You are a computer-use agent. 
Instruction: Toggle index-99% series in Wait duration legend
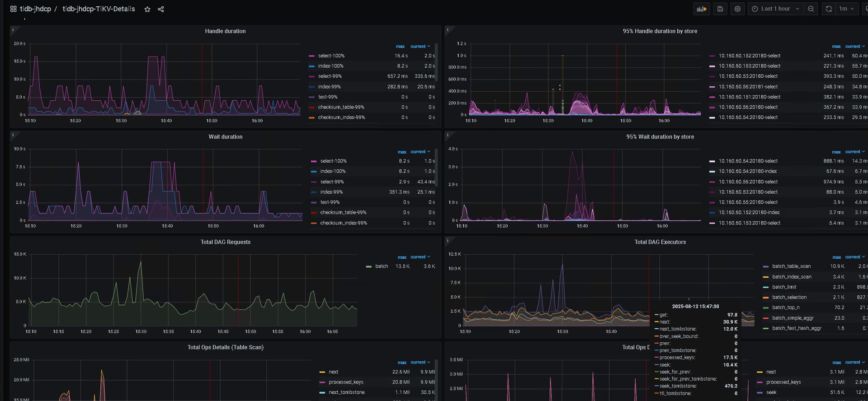click(331, 192)
